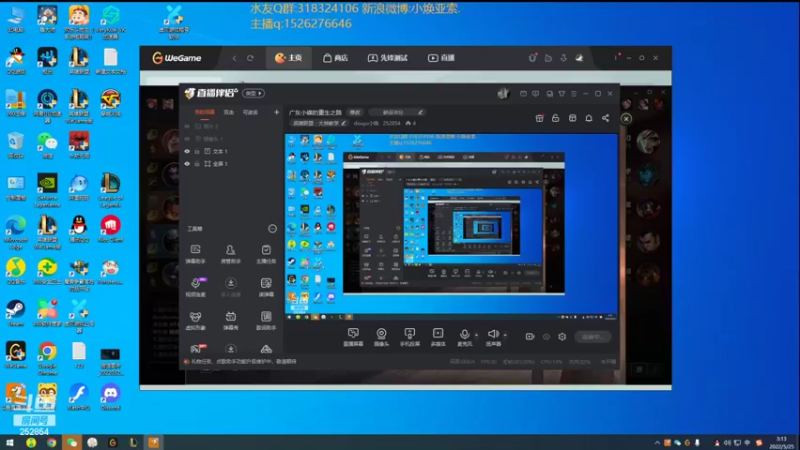
Task: Open the Windows Start menu
Action: [x=10, y=442]
